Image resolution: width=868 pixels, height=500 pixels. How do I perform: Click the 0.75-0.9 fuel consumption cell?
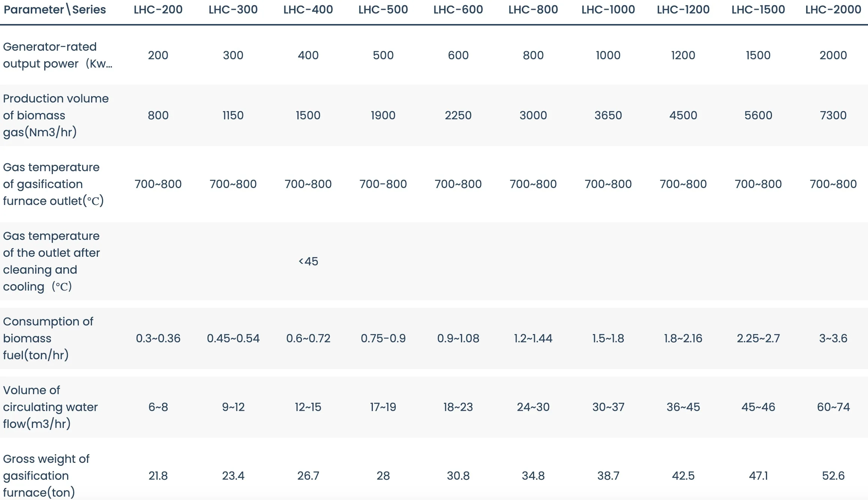point(383,338)
